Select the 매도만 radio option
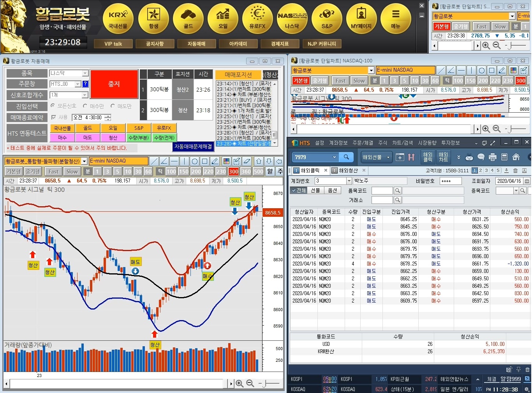The width and height of the screenshot is (532, 393). pyautogui.click(x=113, y=106)
